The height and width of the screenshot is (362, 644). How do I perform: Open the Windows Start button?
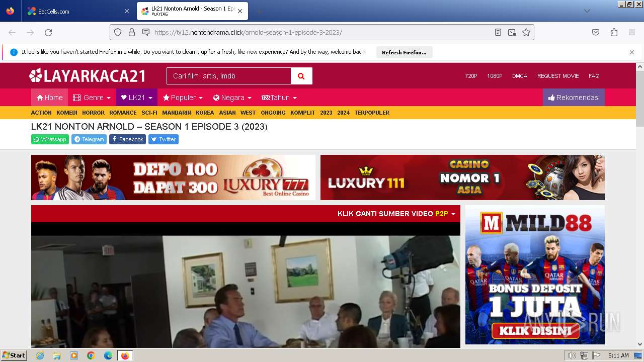click(14, 355)
